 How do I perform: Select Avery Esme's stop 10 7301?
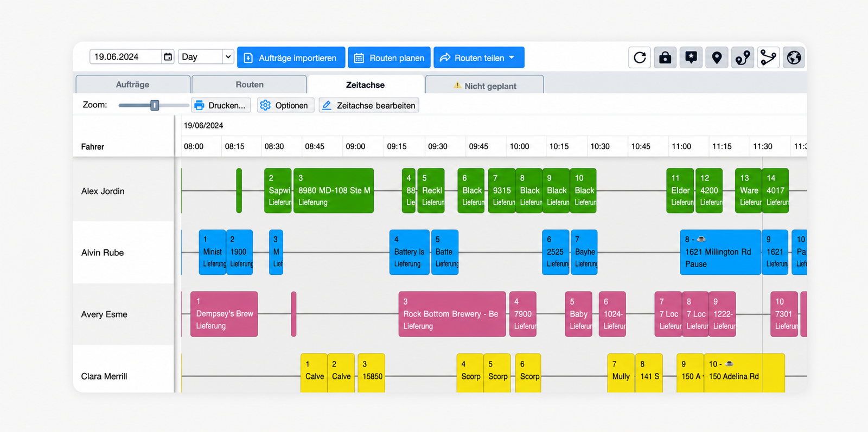784,314
